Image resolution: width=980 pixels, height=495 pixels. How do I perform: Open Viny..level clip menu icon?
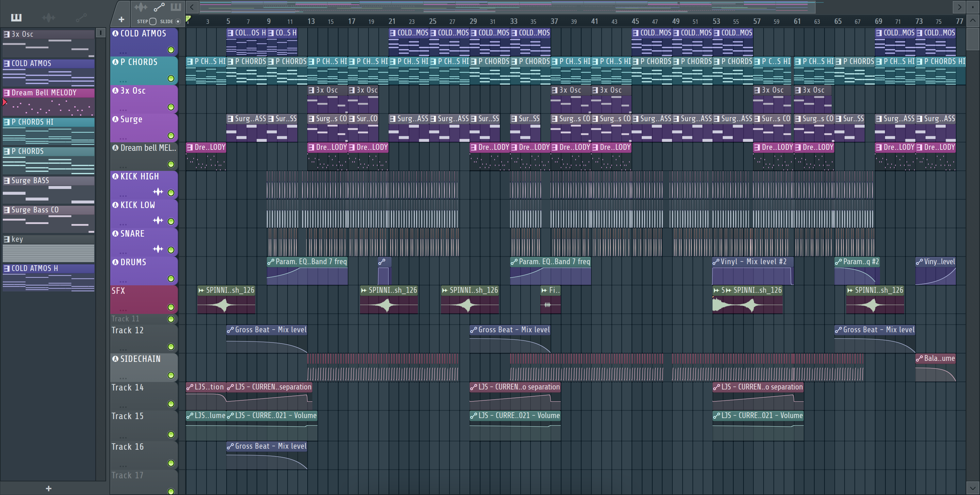tap(919, 262)
